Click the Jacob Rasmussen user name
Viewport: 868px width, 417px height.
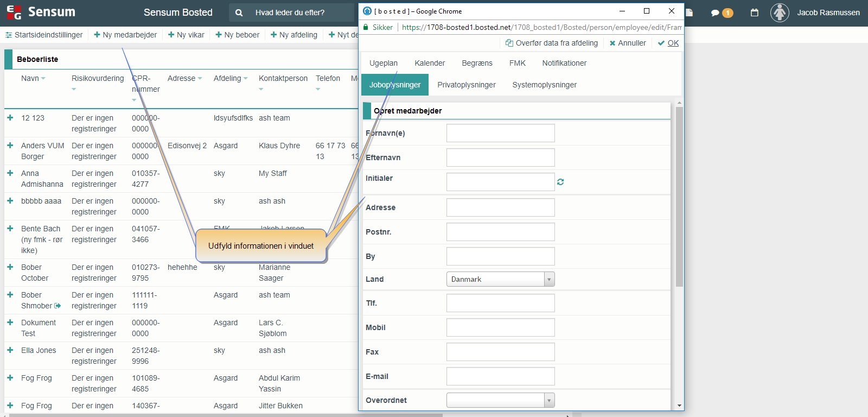click(828, 12)
